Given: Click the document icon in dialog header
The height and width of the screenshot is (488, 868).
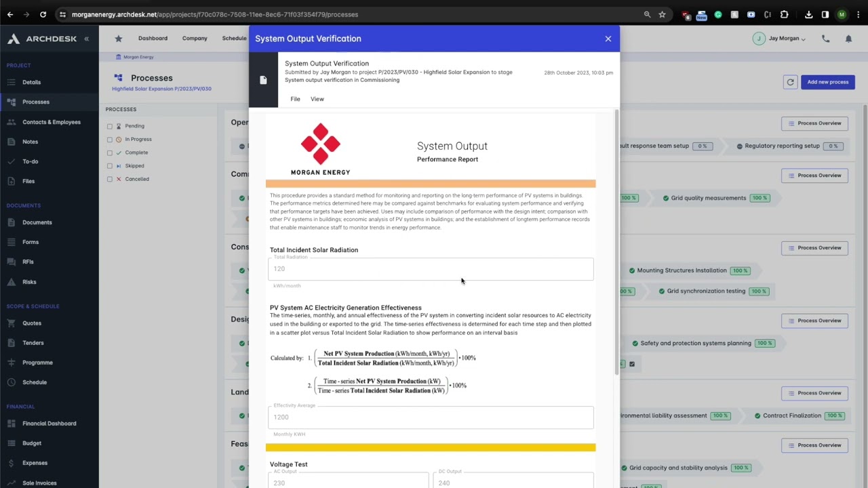Looking at the screenshot, I should (263, 80).
